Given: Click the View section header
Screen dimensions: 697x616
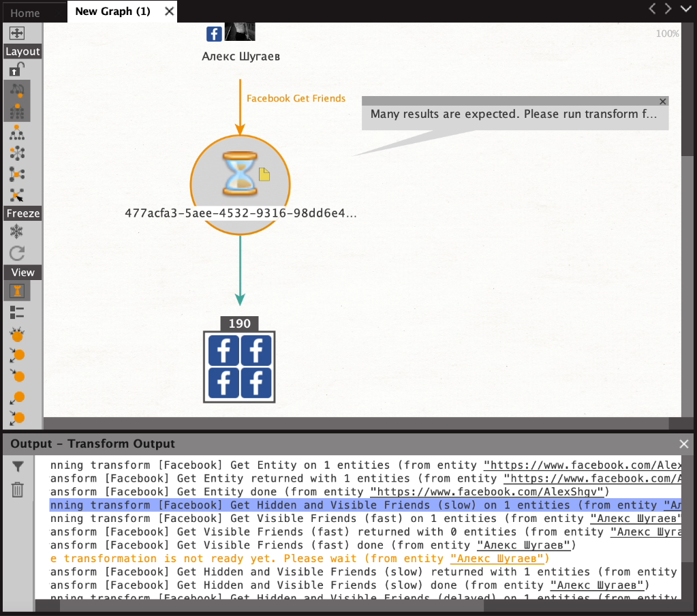Looking at the screenshot, I should pyautogui.click(x=22, y=273).
